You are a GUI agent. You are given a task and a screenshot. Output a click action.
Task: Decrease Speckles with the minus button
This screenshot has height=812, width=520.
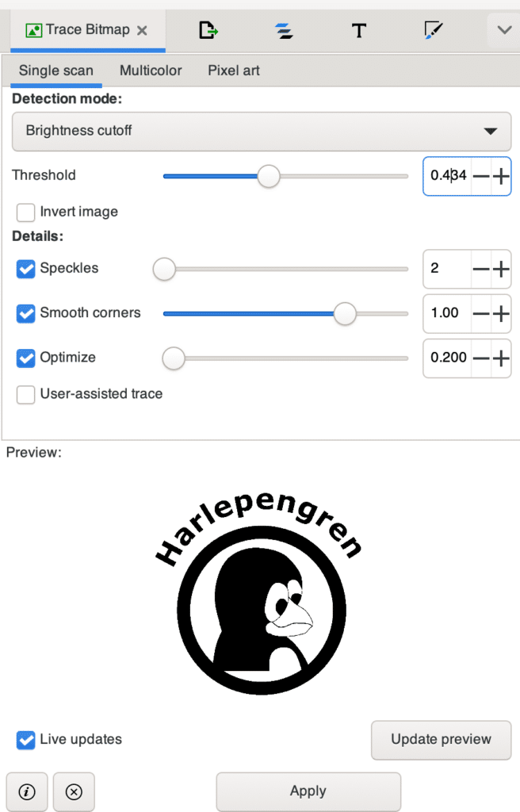(x=480, y=269)
